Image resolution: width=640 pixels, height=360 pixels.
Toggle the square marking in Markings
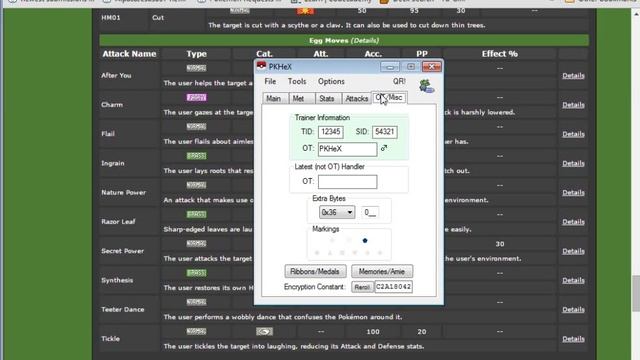click(x=342, y=253)
